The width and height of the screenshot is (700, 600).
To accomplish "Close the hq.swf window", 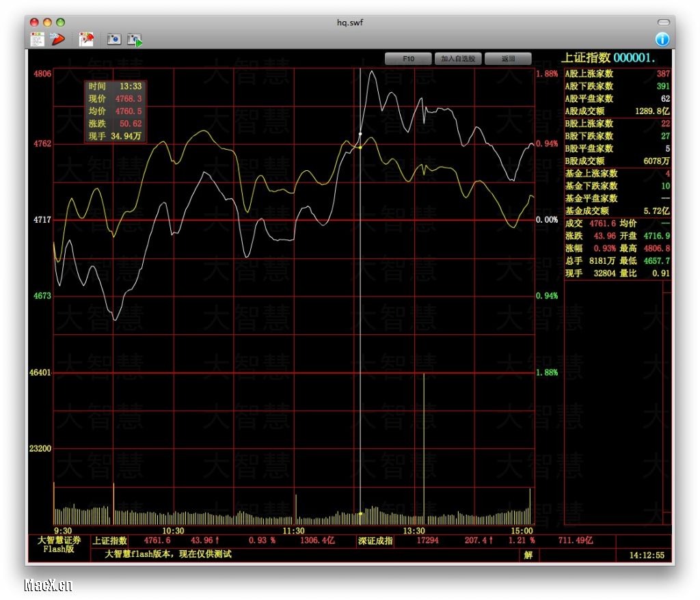I will 34,23.
